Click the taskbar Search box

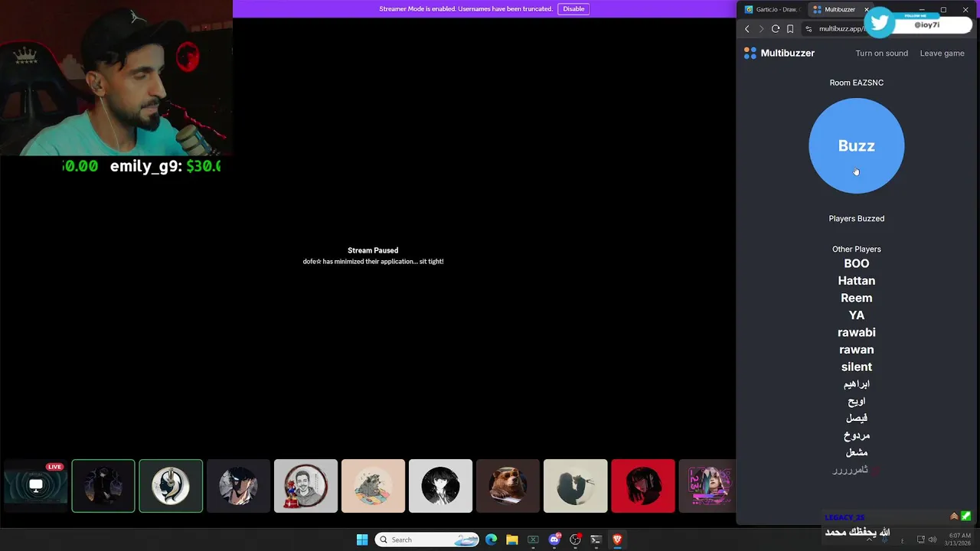(x=427, y=540)
